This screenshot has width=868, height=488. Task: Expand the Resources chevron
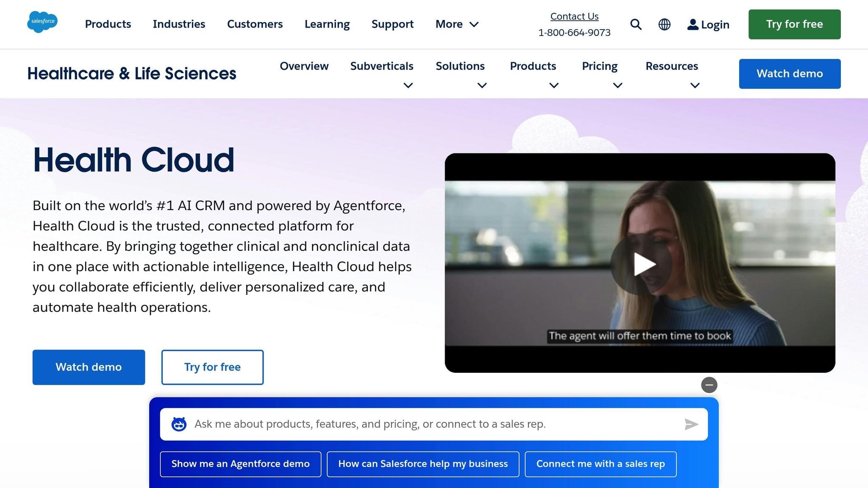click(x=695, y=86)
